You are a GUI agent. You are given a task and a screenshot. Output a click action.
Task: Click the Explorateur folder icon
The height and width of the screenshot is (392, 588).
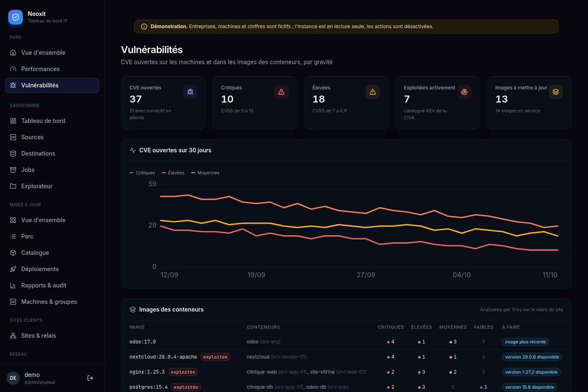click(x=13, y=186)
